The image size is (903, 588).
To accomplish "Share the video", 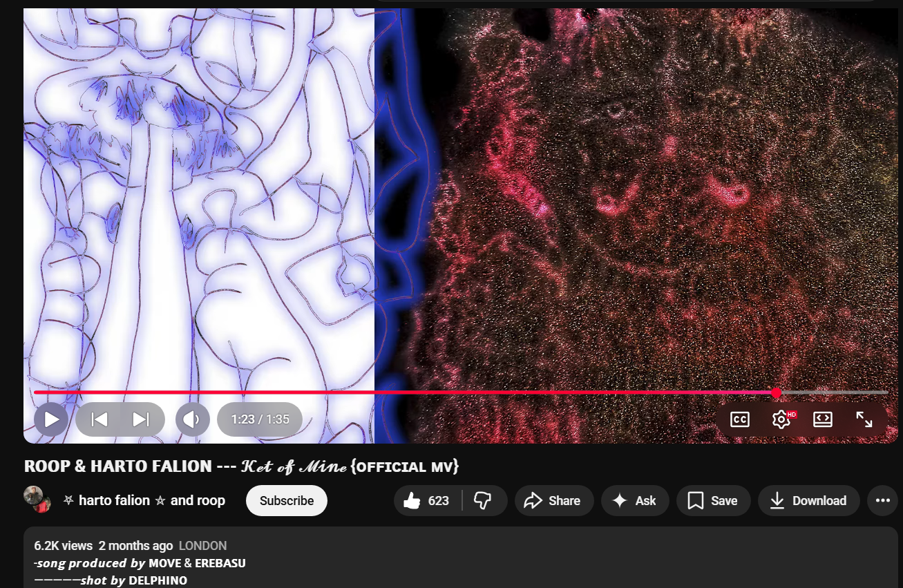I will pyautogui.click(x=553, y=500).
